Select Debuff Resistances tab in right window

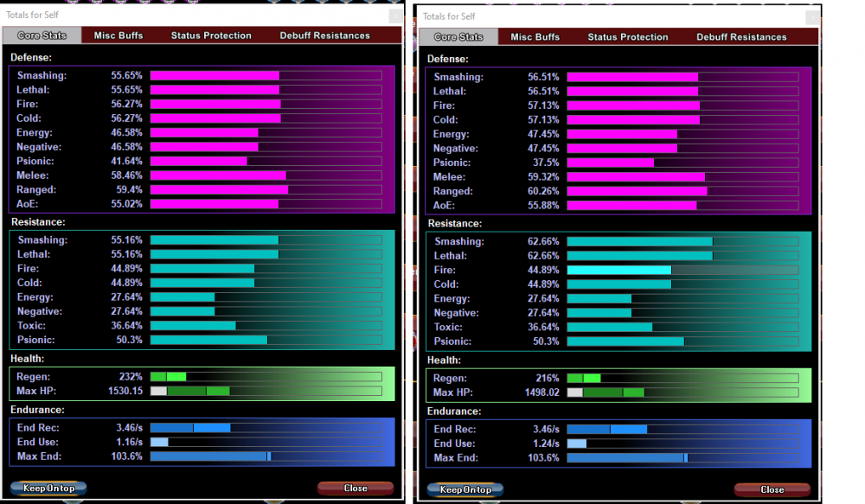click(741, 37)
